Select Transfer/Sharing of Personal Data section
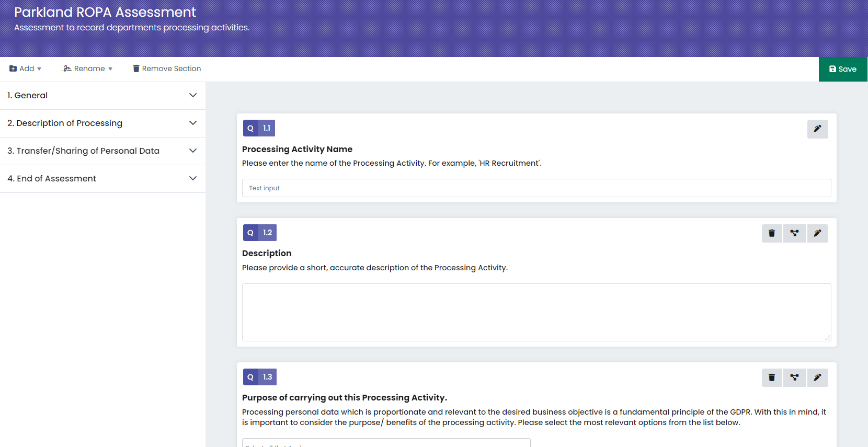868x447 pixels. (x=84, y=151)
